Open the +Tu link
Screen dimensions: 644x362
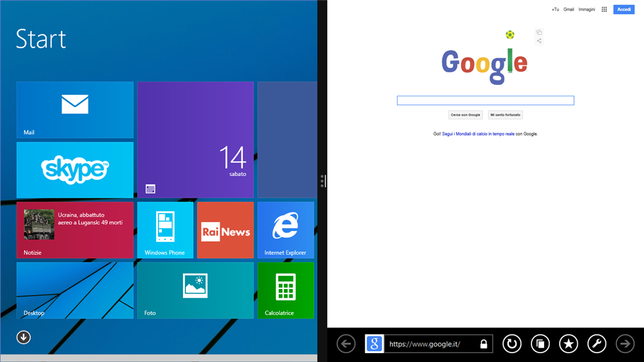[x=555, y=9]
